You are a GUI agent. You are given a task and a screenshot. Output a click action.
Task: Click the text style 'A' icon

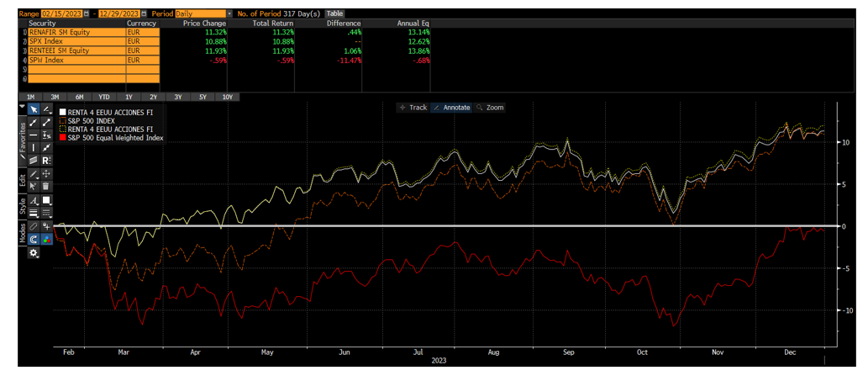(x=34, y=200)
